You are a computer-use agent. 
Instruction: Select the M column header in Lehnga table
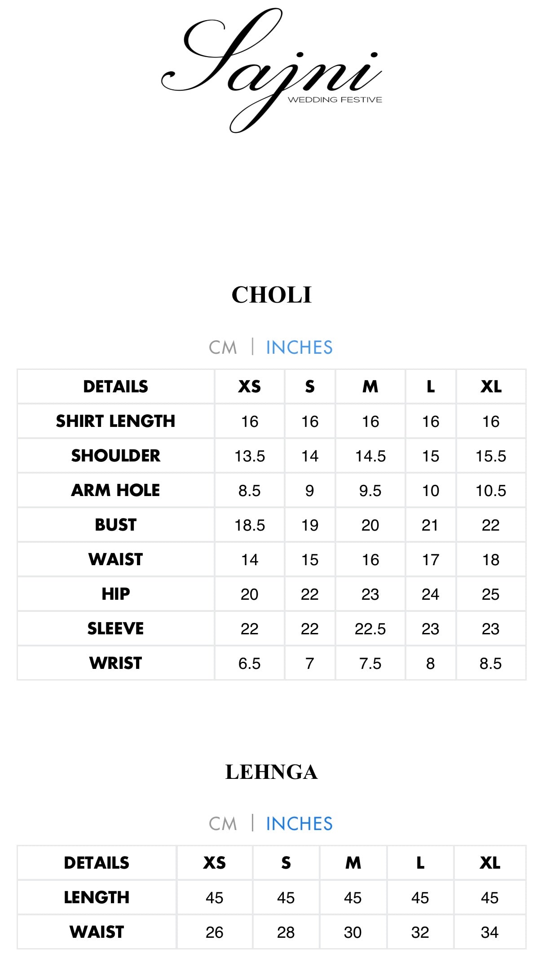tap(353, 863)
